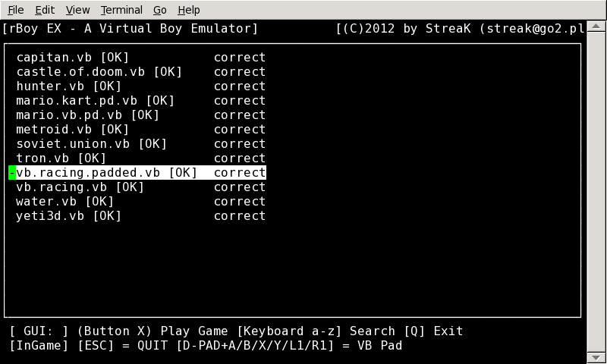Viewport: 607px width, 364px height.
Task: Click the scrollbar down arrow
Action: coord(596,358)
